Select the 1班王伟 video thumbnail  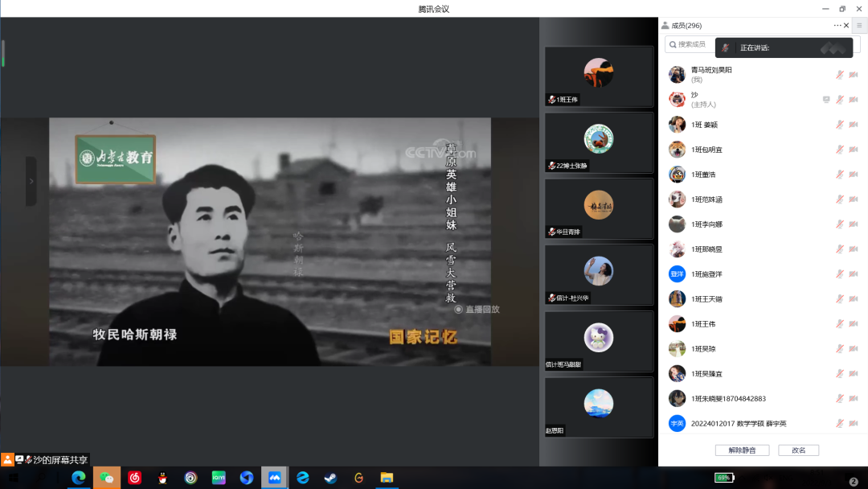tap(599, 76)
